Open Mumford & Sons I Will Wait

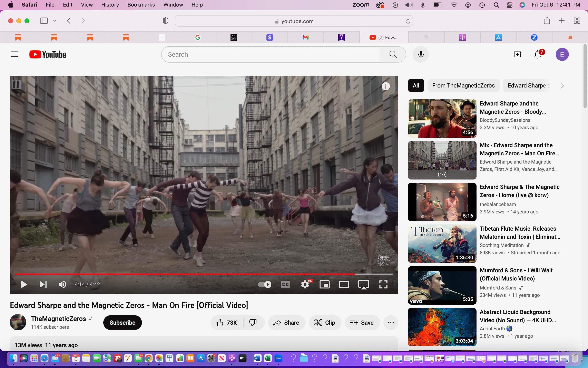pyautogui.click(x=442, y=285)
